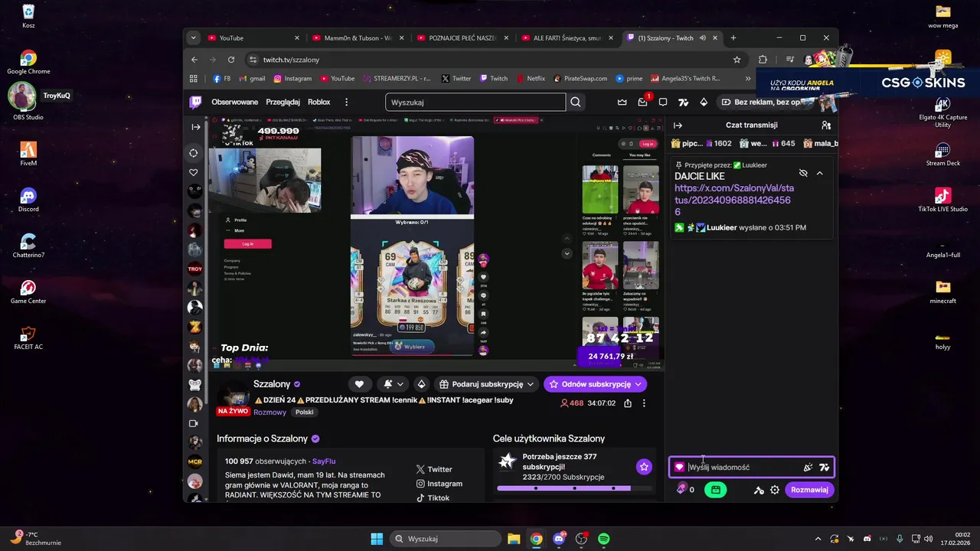The width and height of the screenshot is (980, 551).
Task: Reload the Twitch page
Action: tap(231, 60)
